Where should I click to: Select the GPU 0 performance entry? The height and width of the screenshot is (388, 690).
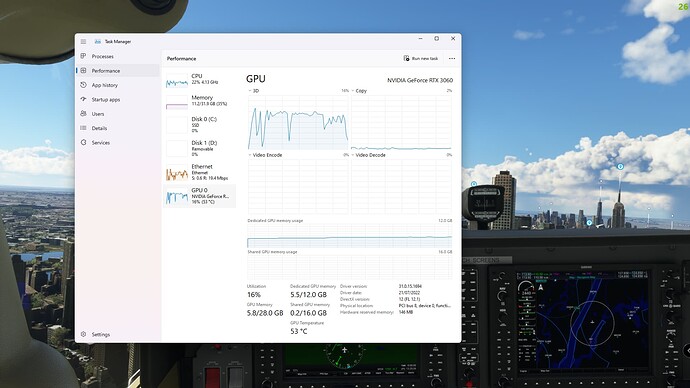click(199, 196)
